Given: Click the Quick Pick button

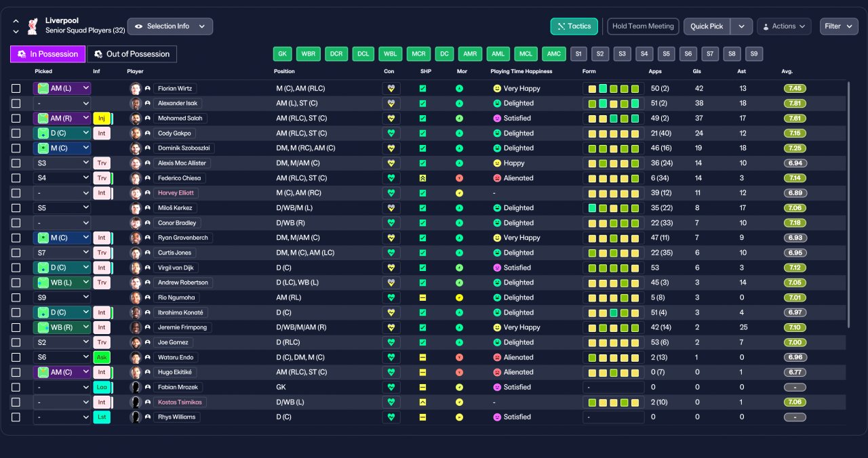Looking at the screenshot, I should click(707, 26).
